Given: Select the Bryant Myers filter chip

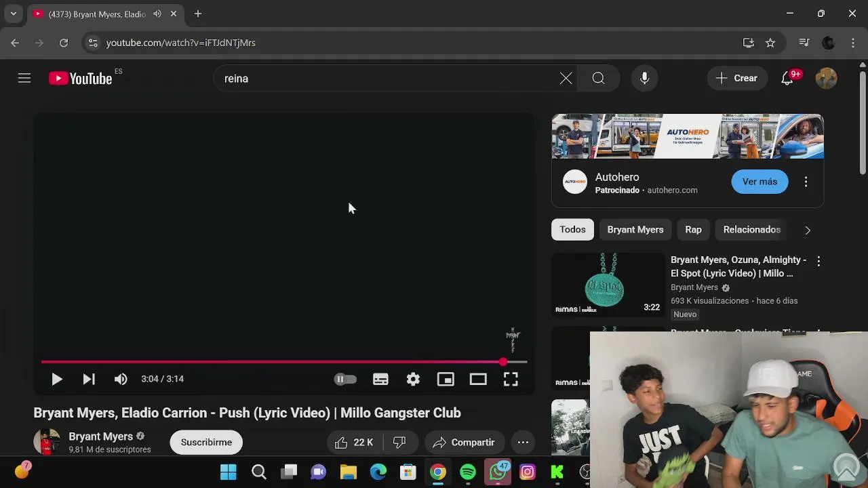Looking at the screenshot, I should click(635, 230).
